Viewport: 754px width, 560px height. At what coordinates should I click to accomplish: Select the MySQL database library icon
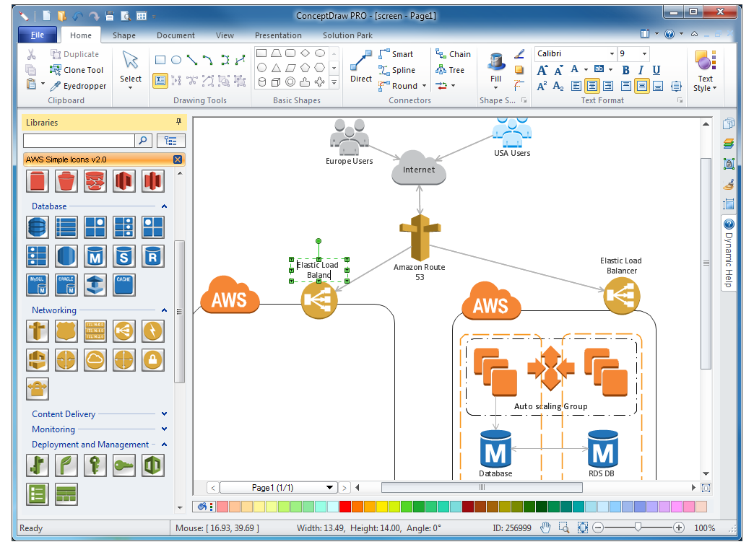point(38,285)
